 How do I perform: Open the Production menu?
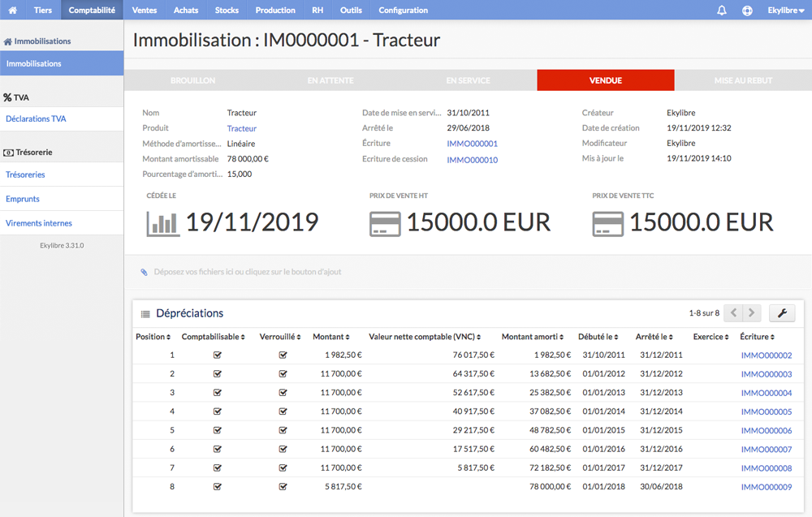pyautogui.click(x=275, y=10)
